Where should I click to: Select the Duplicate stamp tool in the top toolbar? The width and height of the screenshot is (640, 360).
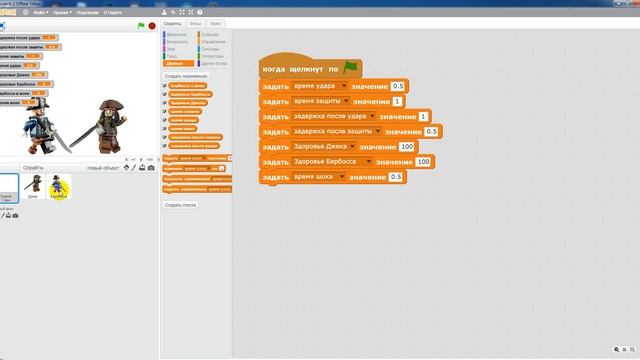pos(164,12)
